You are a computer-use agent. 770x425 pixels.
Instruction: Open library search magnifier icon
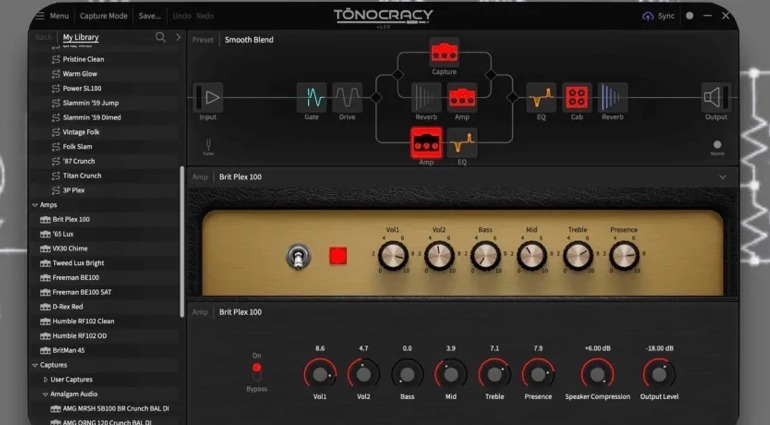(x=160, y=37)
